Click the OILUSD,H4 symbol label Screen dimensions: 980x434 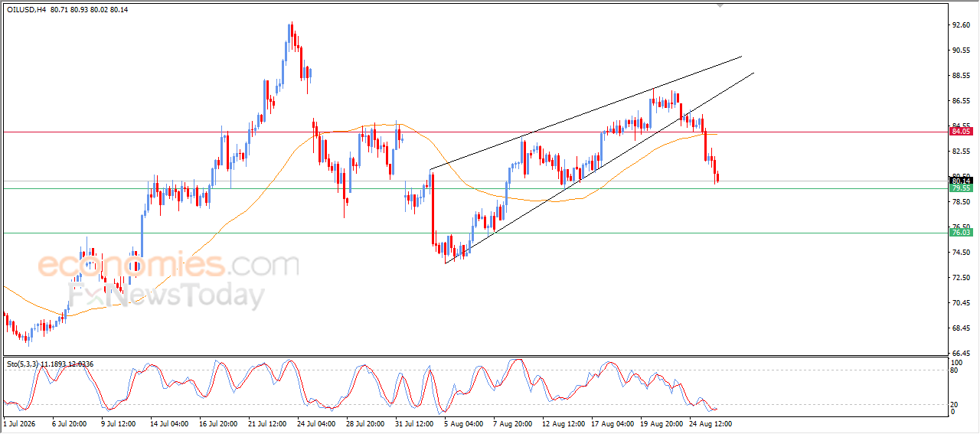[27, 9]
